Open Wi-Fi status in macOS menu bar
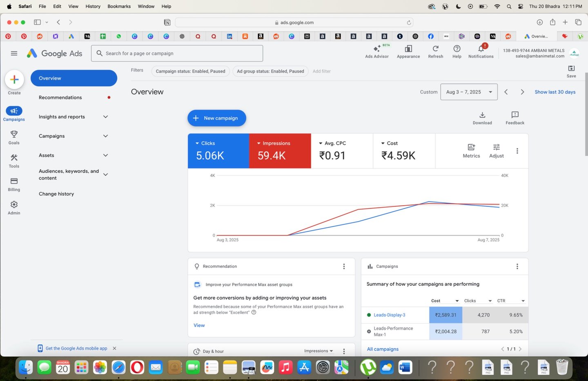This screenshot has width=588, height=381. (x=497, y=6)
